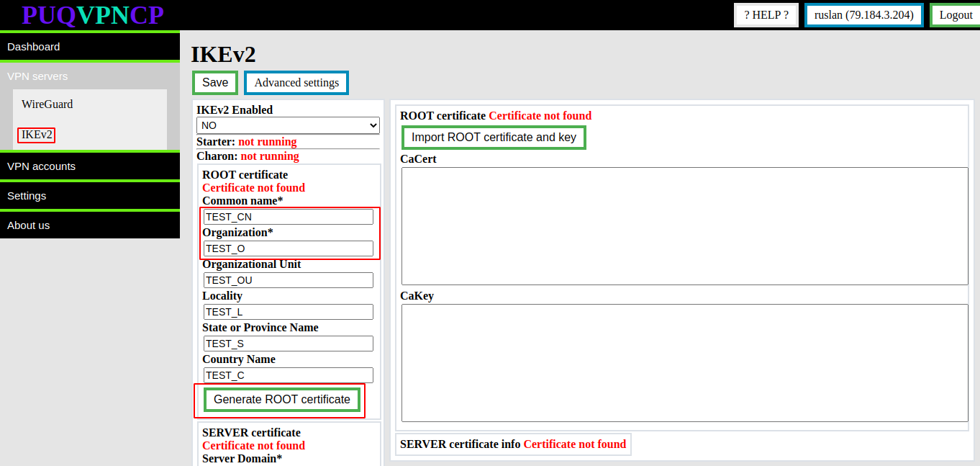Click inside the CaCert text area

[x=685, y=226]
